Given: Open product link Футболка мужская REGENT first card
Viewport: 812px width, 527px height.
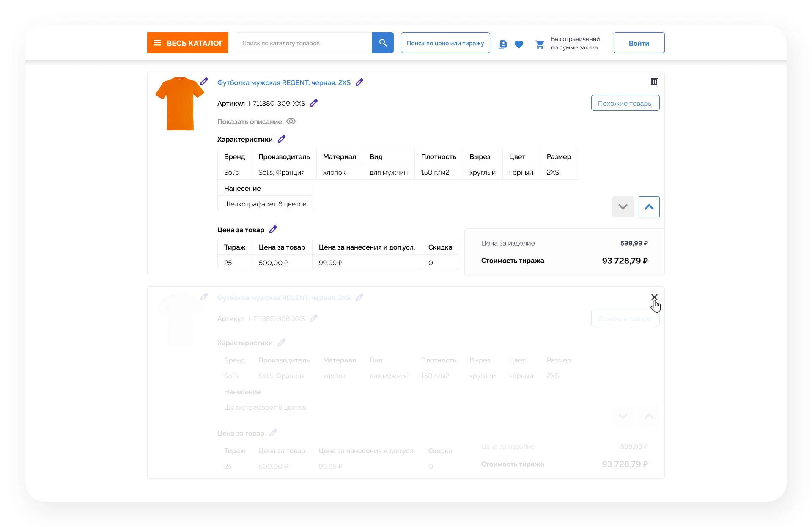Looking at the screenshot, I should click(x=284, y=82).
